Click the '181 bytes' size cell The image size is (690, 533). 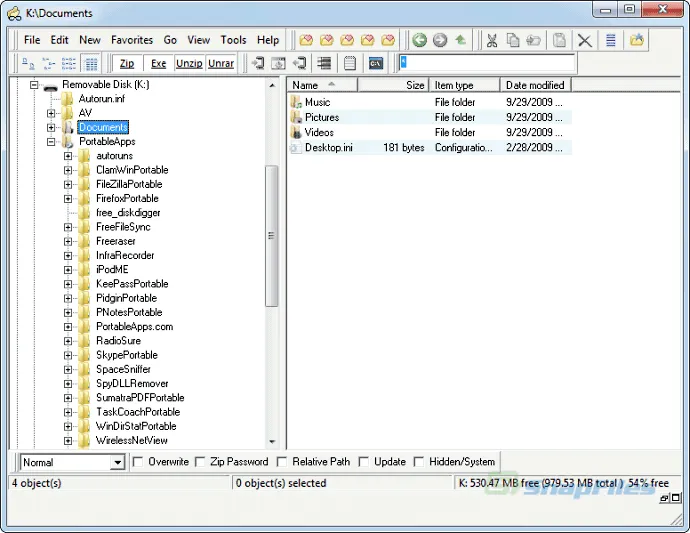tap(404, 147)
